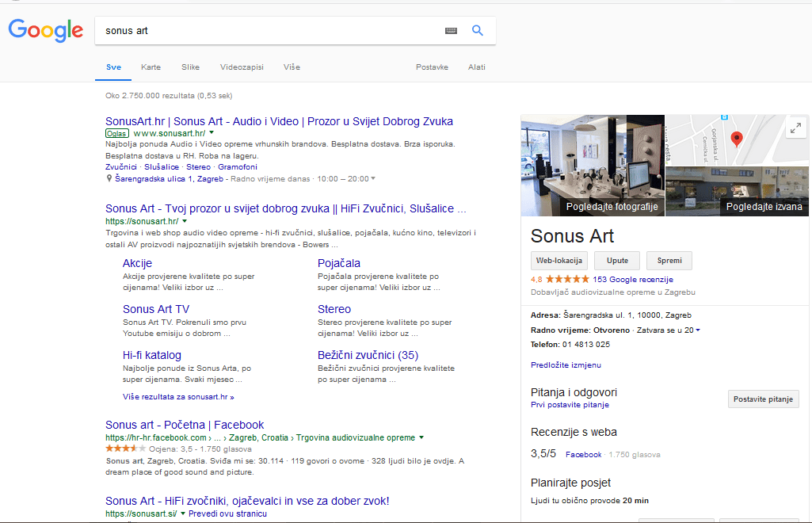Viewport: 812px width, 523px height.
Task: Switch to the Slike tab
Action: pyautogui.click(x=190, y=67)
